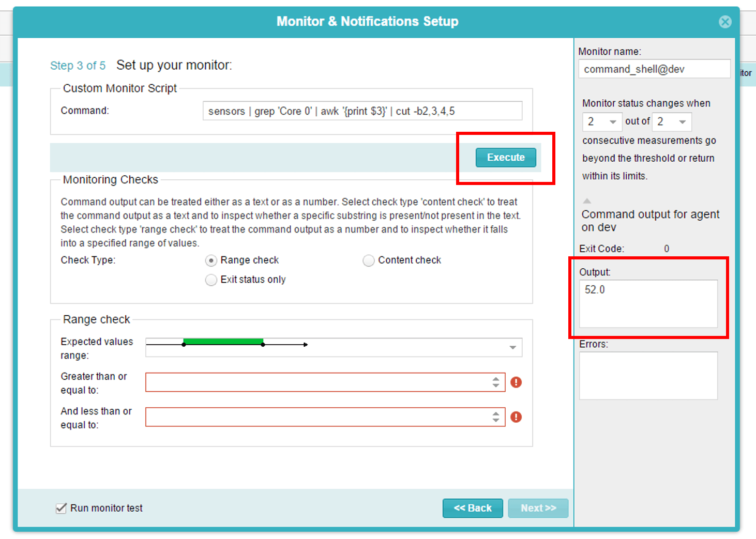Image resolution: width=756 pixels, height=539 pixels.
Task: Select the Content check radio button
Action: (x=368, y=260)
